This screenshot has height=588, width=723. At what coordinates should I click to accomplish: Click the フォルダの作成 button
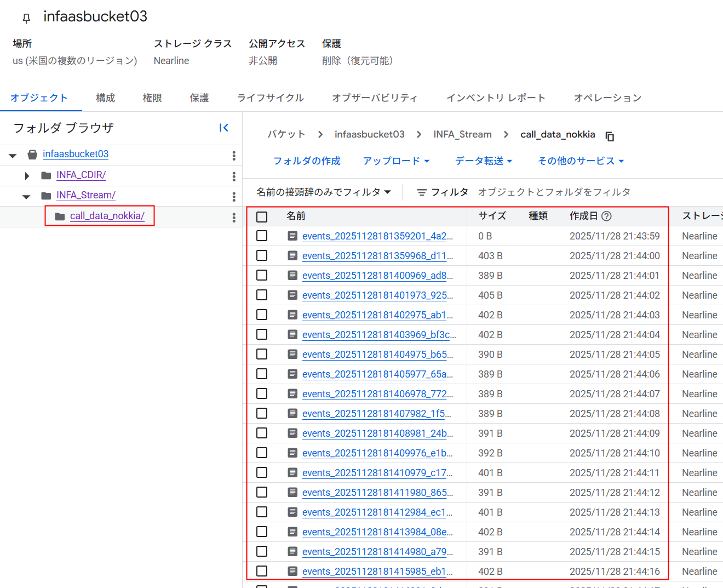point(306,161)
